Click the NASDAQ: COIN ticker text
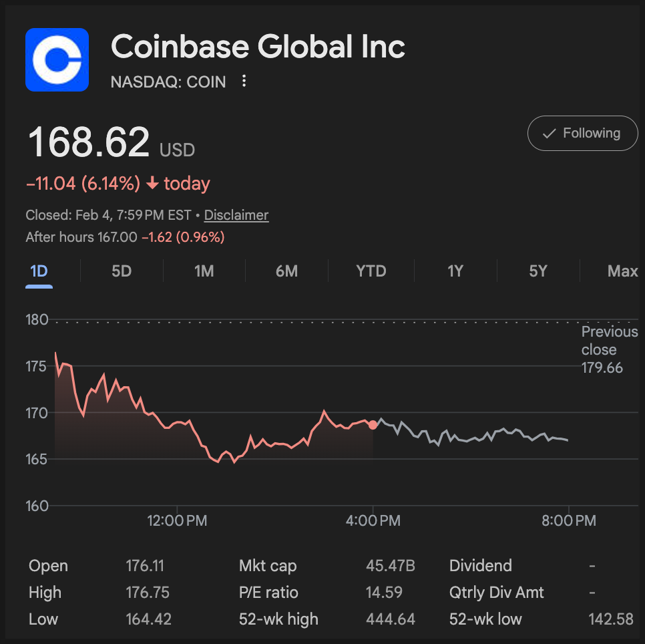This screenshot has height=644, width=645. coord(168,82)
